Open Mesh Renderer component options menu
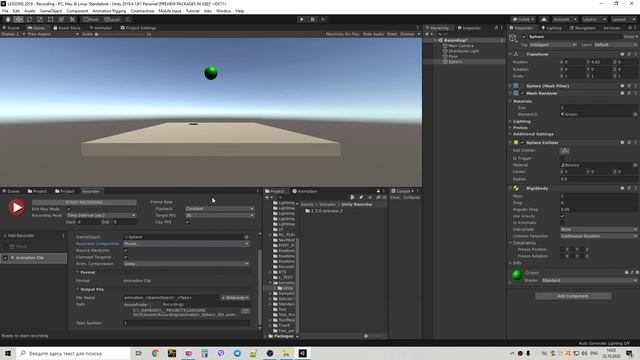Screen dimensions: 640x360 click(x=636, y=93)
